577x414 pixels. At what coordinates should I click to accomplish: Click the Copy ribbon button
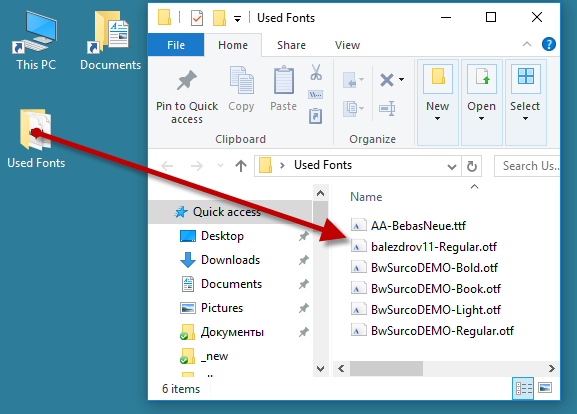(x=241, y=89)
